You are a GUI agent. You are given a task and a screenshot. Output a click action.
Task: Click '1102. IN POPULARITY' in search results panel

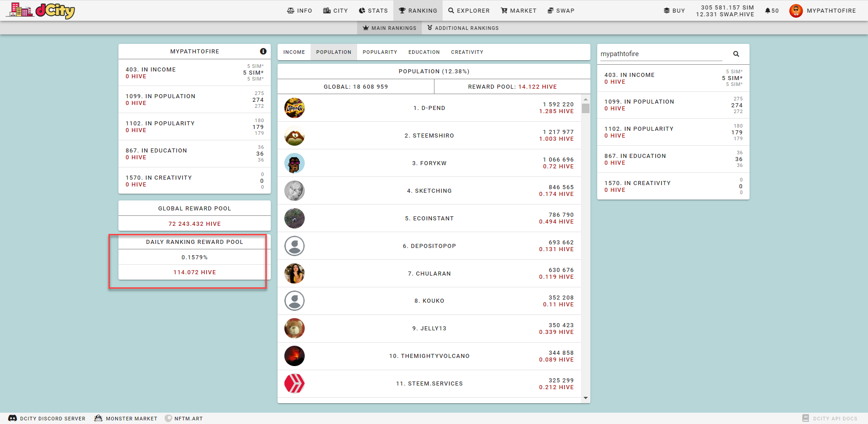(639, 129)
